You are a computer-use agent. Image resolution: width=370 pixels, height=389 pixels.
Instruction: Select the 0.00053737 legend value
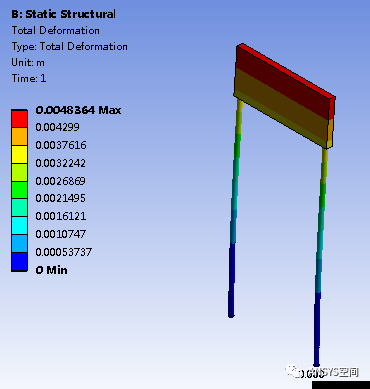[x=64, y=252]
